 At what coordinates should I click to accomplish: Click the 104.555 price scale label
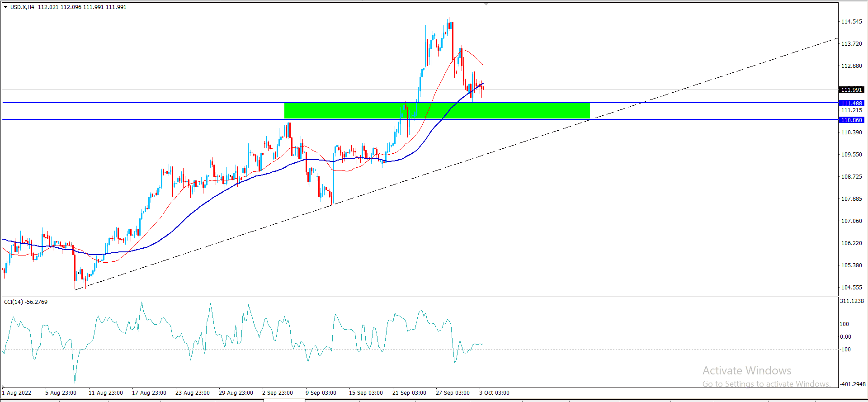(x=851, y=288)
